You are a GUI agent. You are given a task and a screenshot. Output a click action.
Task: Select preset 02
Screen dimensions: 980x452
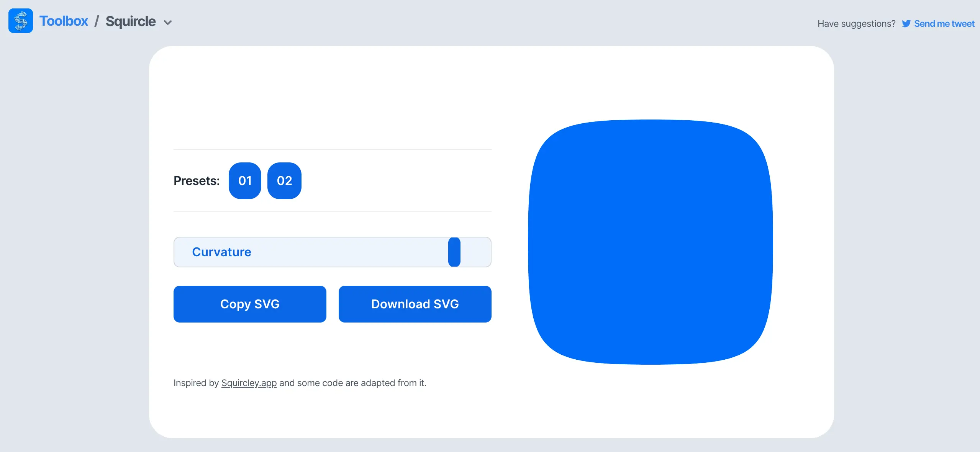284,181
